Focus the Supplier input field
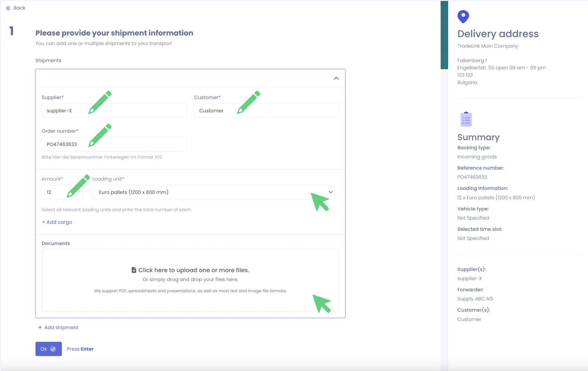The image size is (588, 371). pyautogui.click(x=138, y=111)
